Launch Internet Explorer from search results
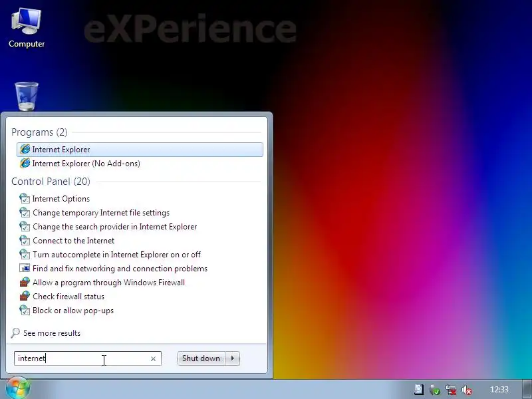 [x=140, y=150]
